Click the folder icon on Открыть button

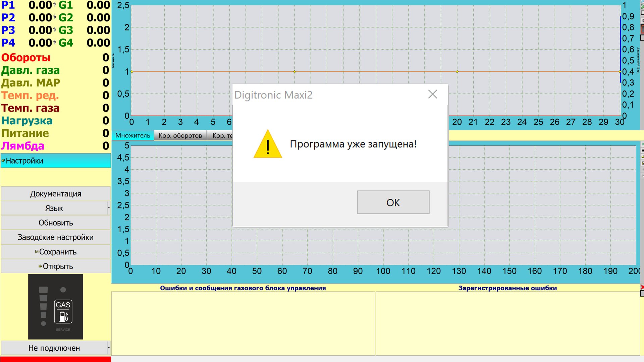(x=40, y=266)
